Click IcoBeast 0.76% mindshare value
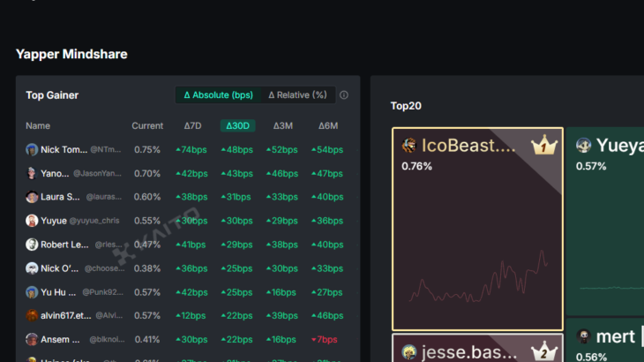This screenshot has height=362, width=644. (416, 166)
